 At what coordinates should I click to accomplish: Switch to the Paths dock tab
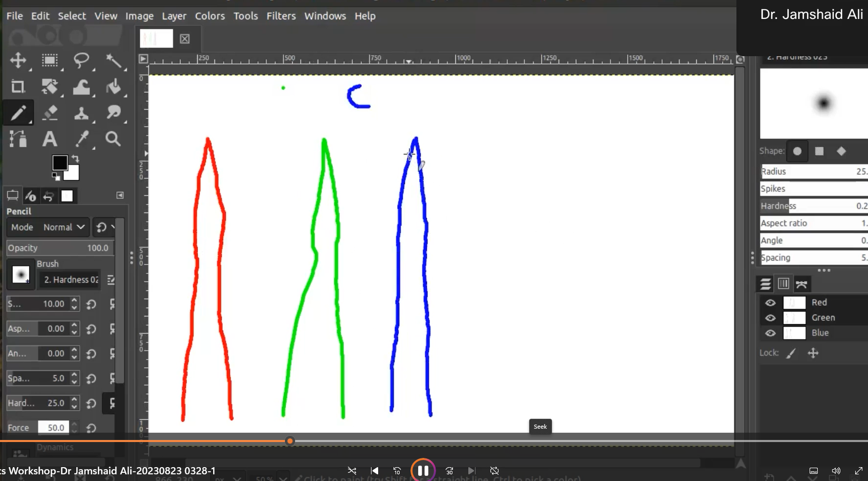pos(802,284)
